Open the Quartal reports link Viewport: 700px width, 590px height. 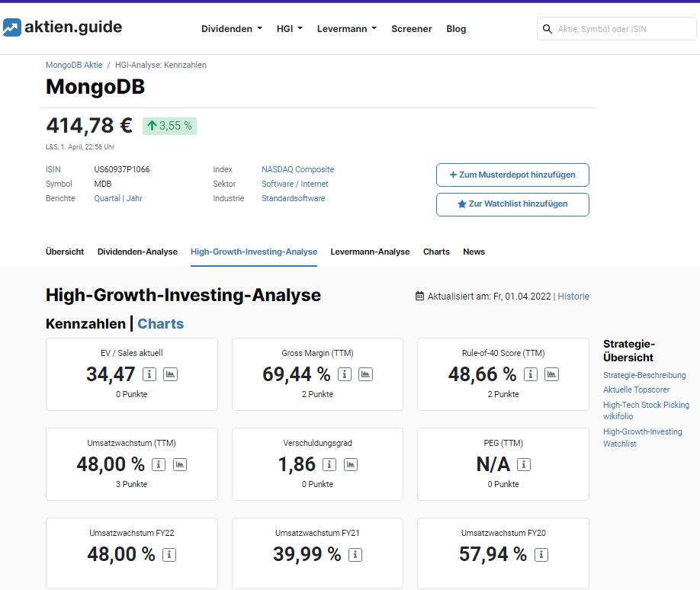(x=108, y=199)
